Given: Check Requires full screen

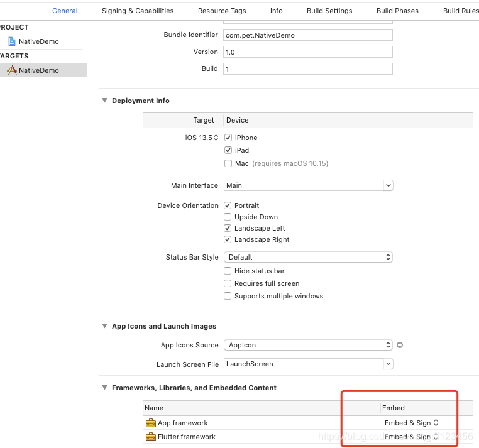Looking at the screenshot, I should point(228,283).
